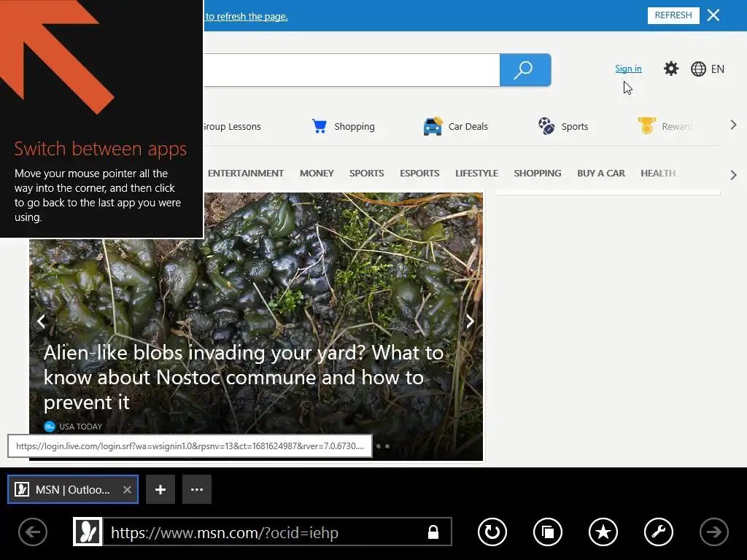
Task: Click the Shopping text link
Action: coord(355,127)
